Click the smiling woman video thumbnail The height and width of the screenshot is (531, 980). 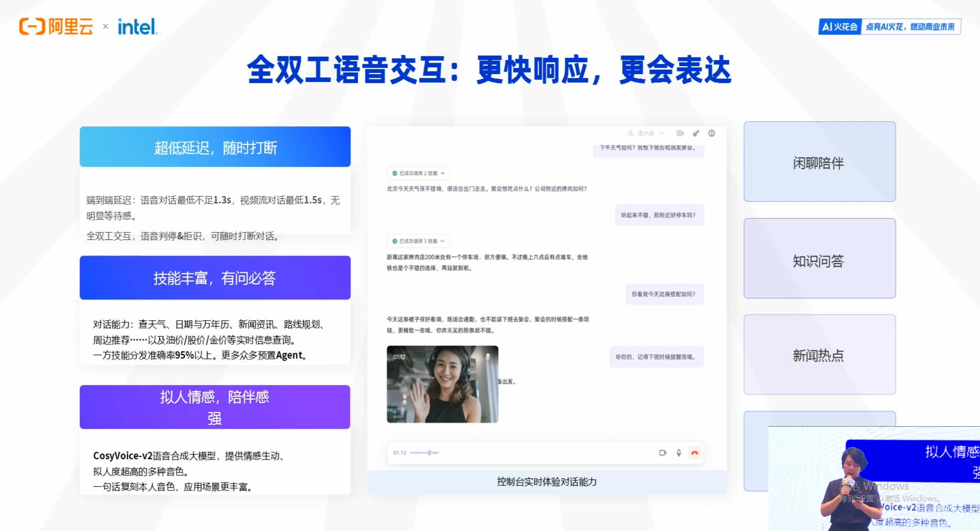442,385
